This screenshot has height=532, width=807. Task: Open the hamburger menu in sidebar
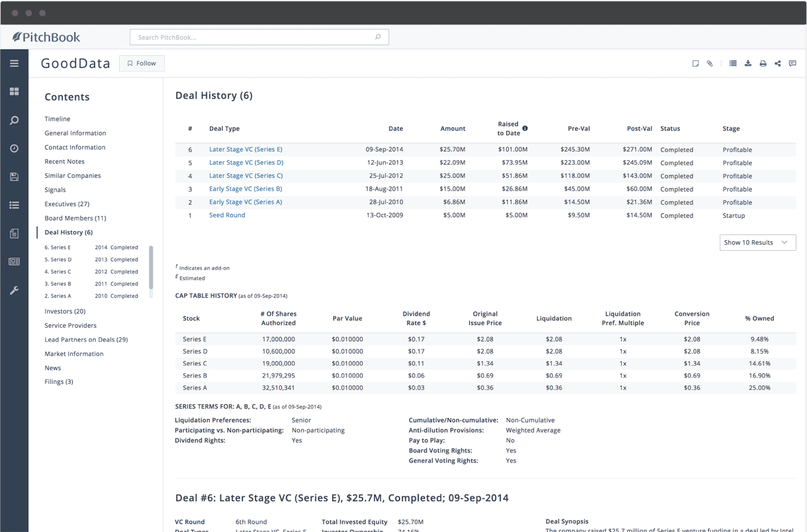tap(14, 63)
